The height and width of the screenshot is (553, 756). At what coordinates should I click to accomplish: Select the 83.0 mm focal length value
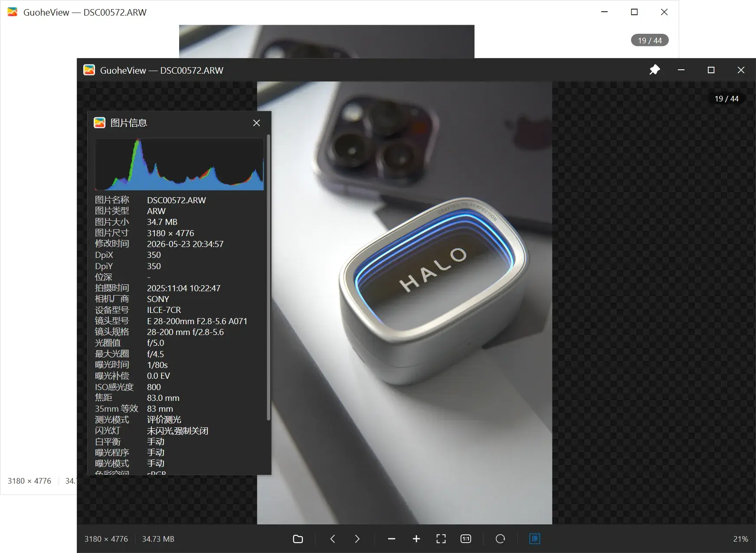[163, 398]
